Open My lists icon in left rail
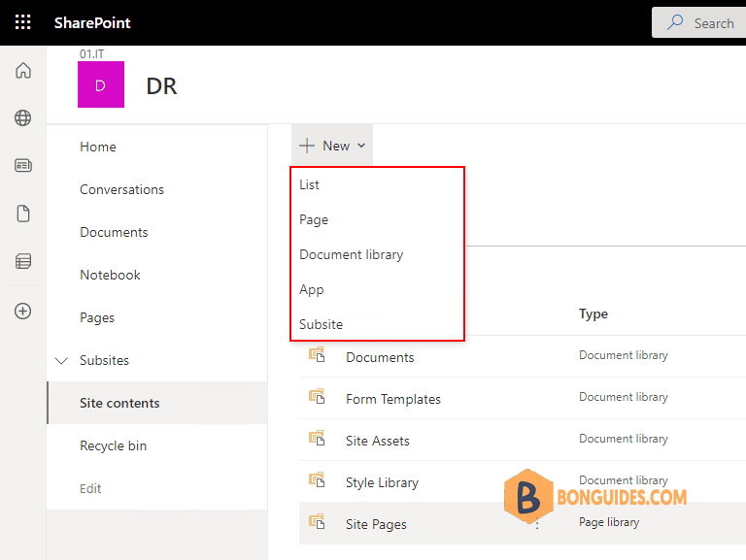Viewport: 746px width, 560px height. (23, 261)
